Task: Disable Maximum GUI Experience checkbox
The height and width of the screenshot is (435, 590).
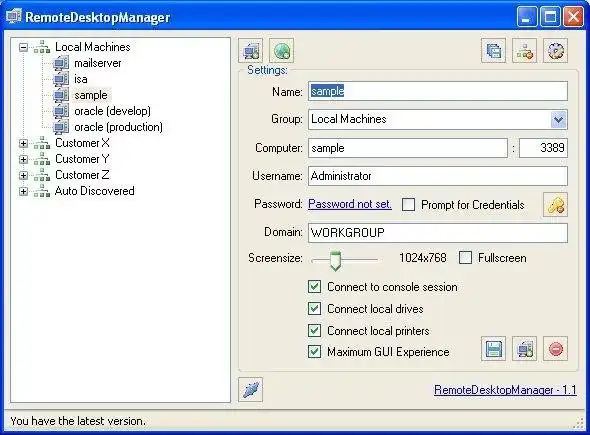Action: point(315,352)
